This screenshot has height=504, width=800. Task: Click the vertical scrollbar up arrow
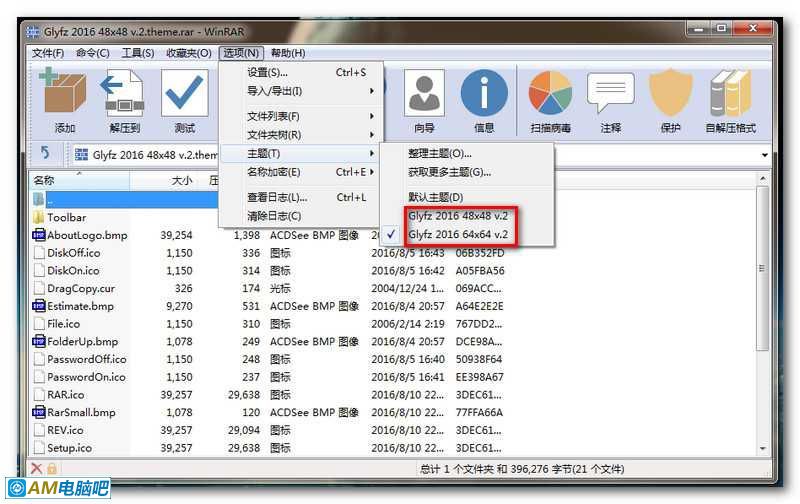pyautogui.click(x=762, y=179)
